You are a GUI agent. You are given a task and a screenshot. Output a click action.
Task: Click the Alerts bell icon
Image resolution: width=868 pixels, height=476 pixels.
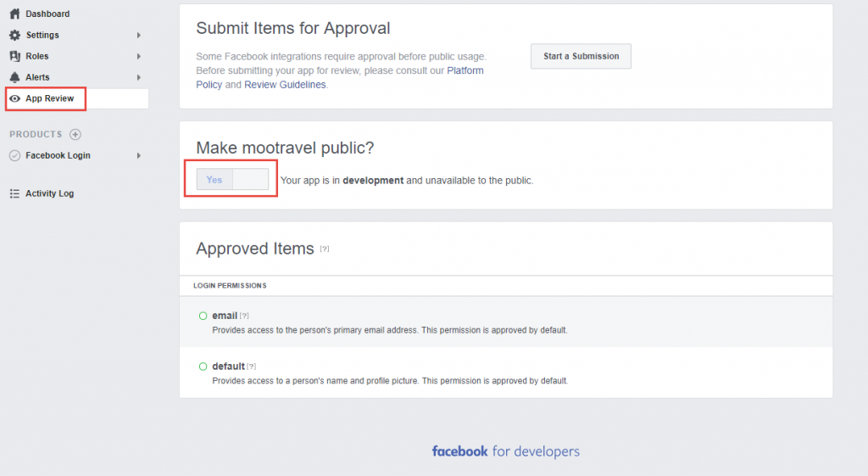(x=15, y=77)
